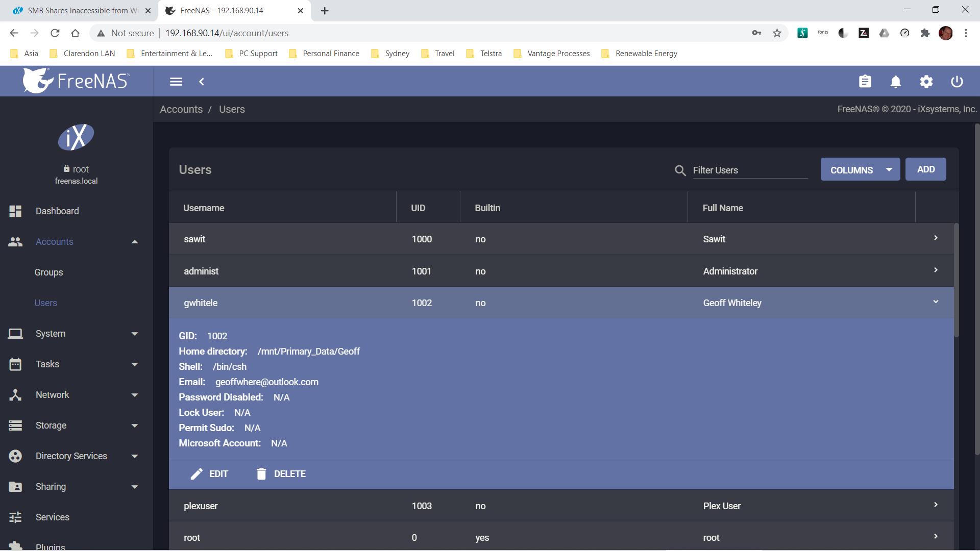
Task: Click the page vertical scrollbar
Action: [977, 288]
